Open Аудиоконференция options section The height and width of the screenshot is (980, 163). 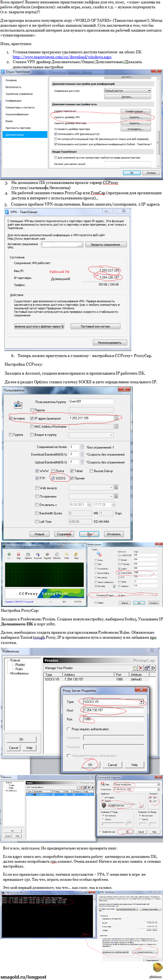point(17,114)
